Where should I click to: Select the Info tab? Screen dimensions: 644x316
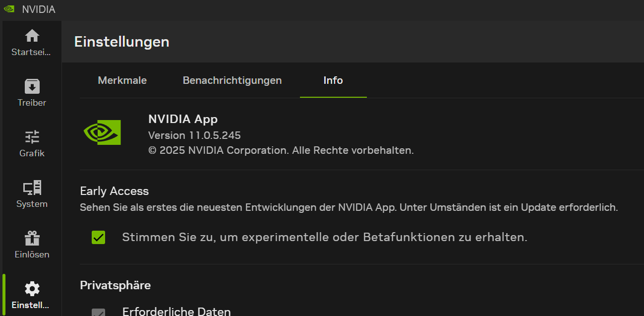pos(333,80)
